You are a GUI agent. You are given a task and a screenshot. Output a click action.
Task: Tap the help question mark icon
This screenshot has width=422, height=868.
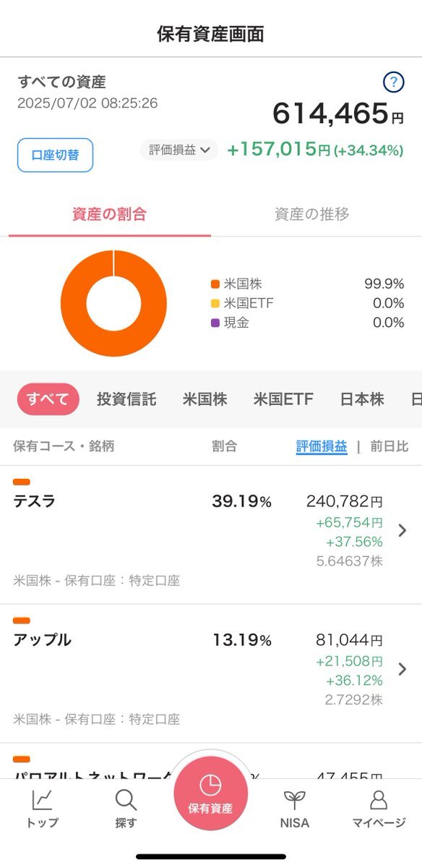point(394,82)
